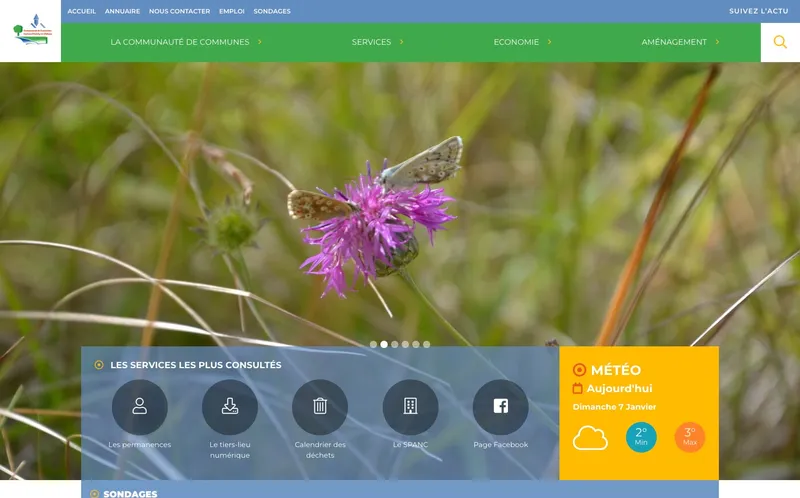
Task: Go to the Annuaire page
Action: point(122,11)
